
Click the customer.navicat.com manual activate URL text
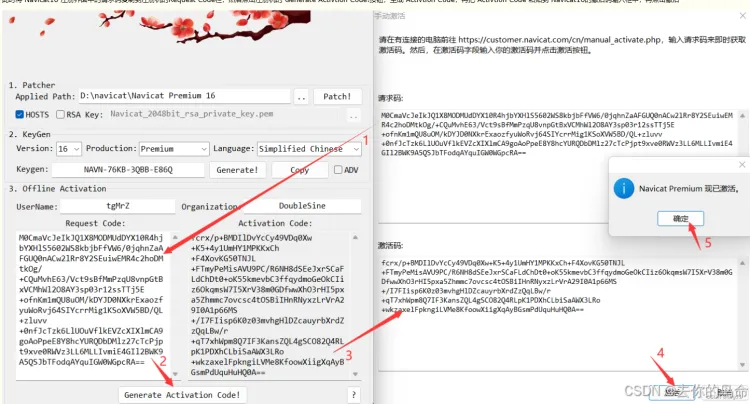(x=560, y=40)
